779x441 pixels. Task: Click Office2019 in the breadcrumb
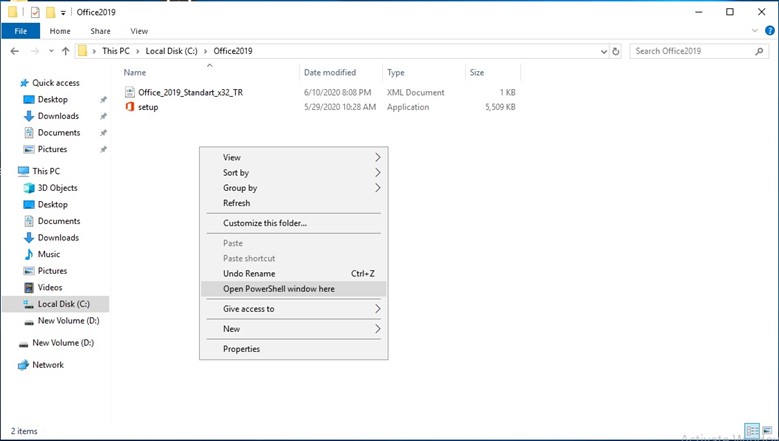[233, 51]
